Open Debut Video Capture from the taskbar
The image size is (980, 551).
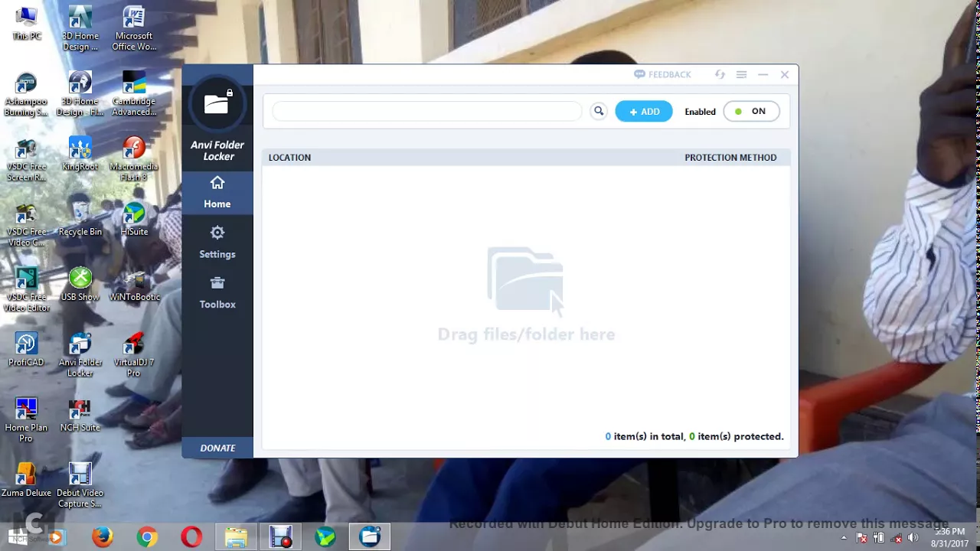pos(280,536)
